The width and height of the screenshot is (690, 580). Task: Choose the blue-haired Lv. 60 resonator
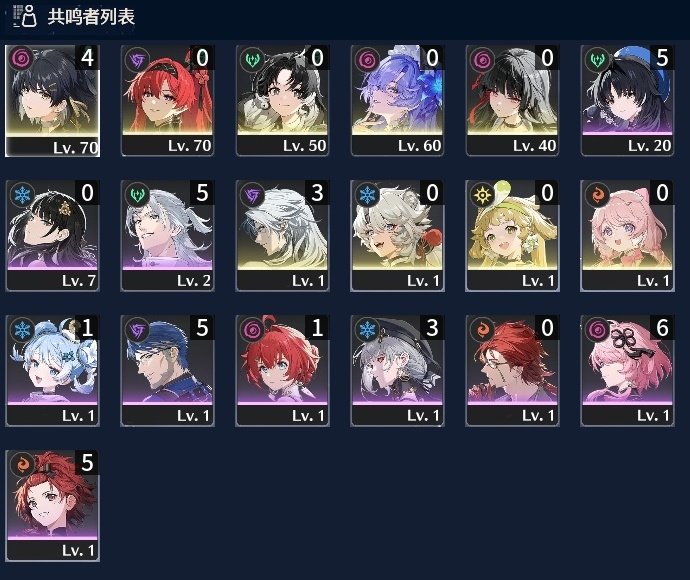coord(397,101)
